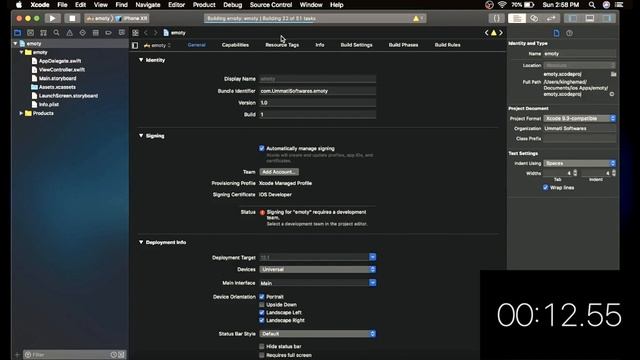The width and height of the screenshot is (640, 360).
Task: Toggle the project and targets list sidebar
Action: click(x=135, y=45)
